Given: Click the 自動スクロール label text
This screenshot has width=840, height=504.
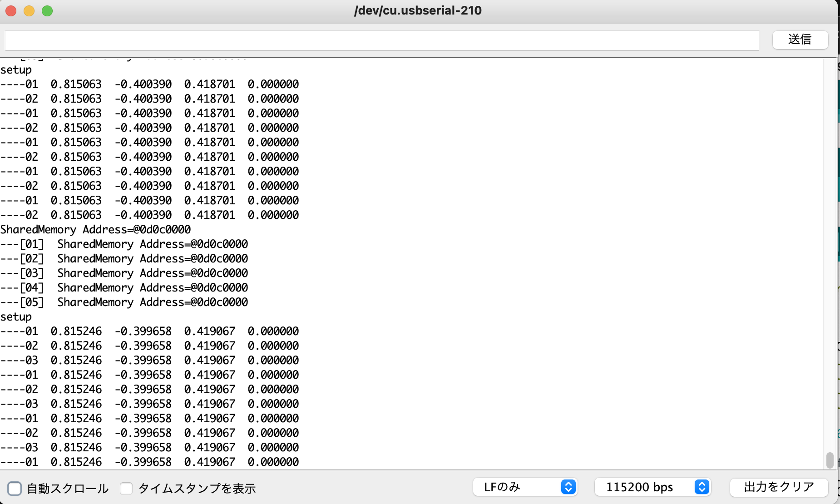Looking at the screenshot, I should (x=68, y=489).
